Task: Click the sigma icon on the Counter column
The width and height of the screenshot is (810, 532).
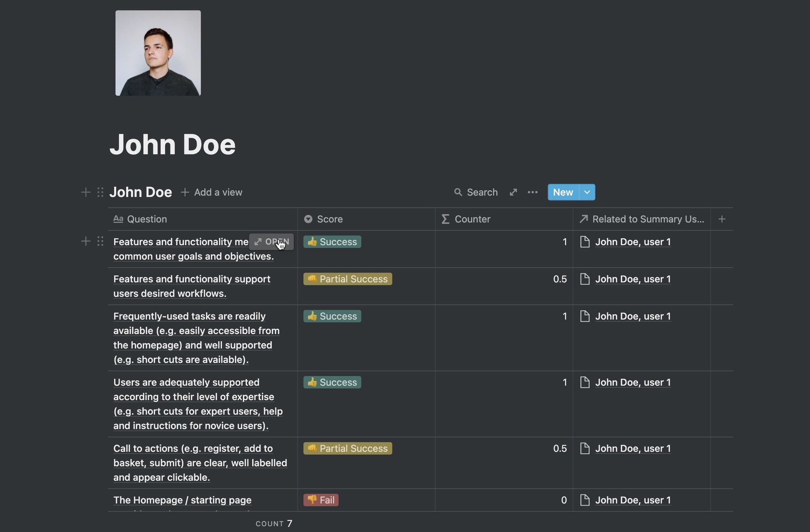Action: (x=444, y=219)
